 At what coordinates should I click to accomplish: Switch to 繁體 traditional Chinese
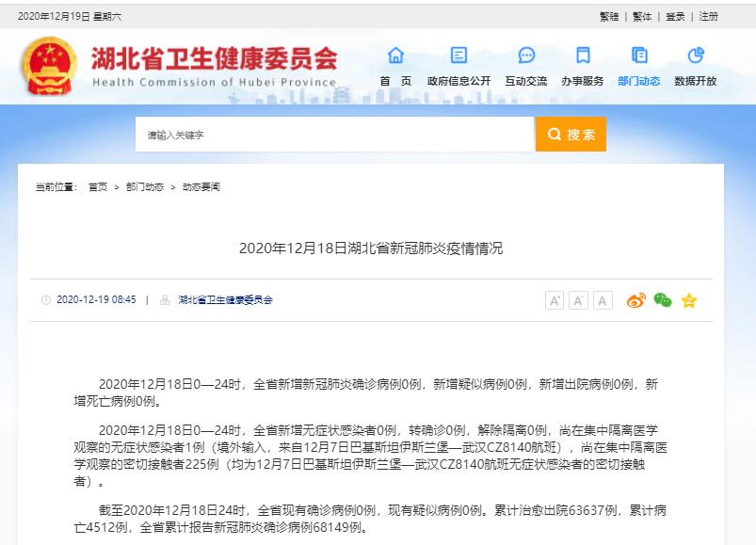point(642,17)
